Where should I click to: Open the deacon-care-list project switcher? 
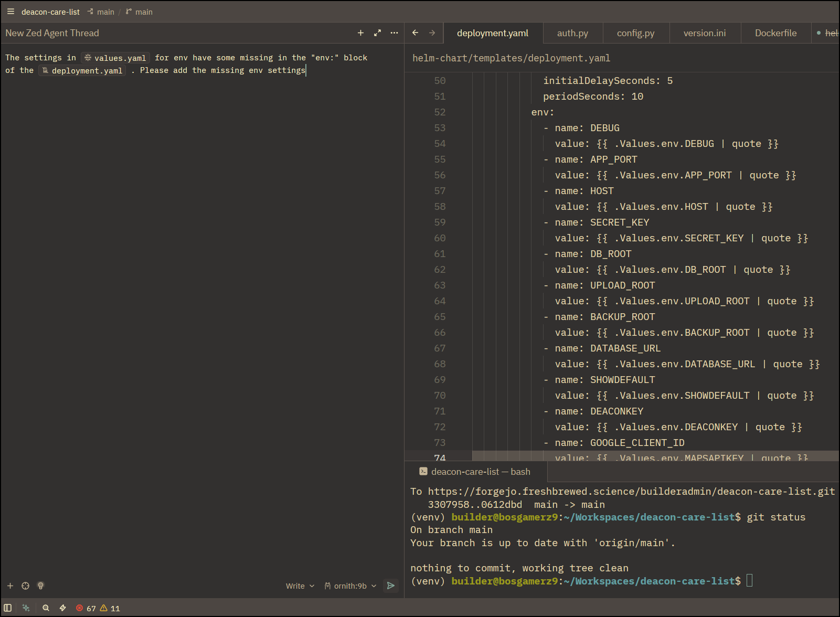(50, 12)
